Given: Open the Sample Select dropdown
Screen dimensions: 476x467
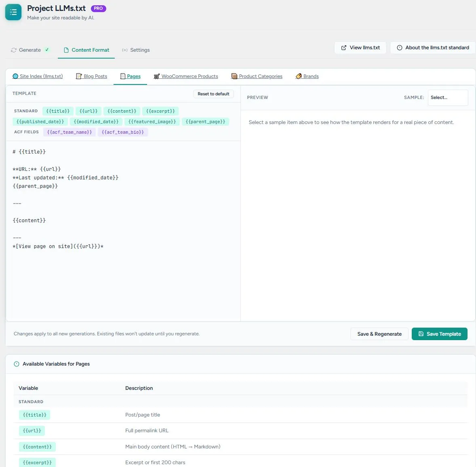Looking at the screenshot, I should click(x=448, y=97).
